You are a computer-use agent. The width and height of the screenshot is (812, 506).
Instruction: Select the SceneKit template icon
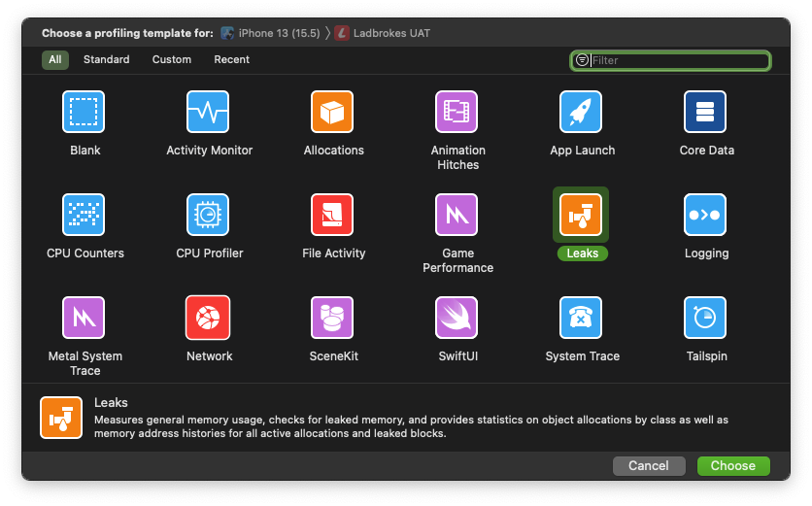[x=332, y=318]
